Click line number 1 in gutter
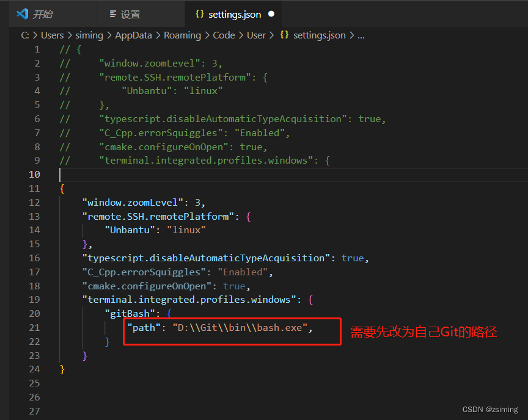The height and width of the screenshot is (420, 528). tap(37, 49)
